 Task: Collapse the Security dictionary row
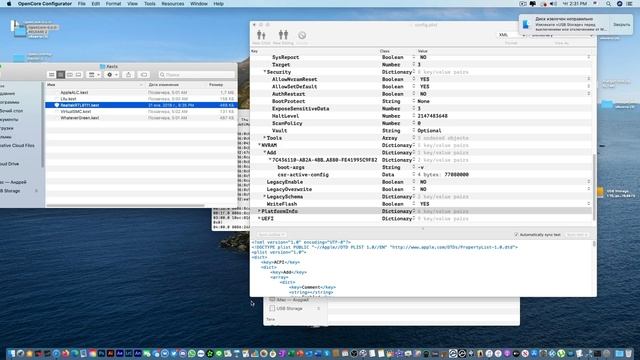pyautogui.click(x=264, y=72)
